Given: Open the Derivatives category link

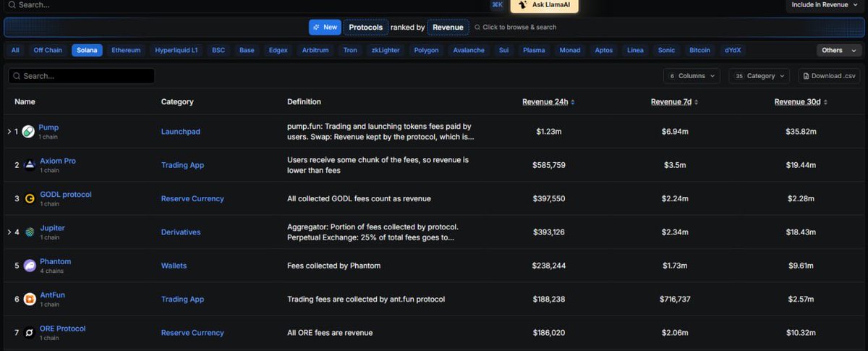Looking at the screenshot, I should 181,232.
